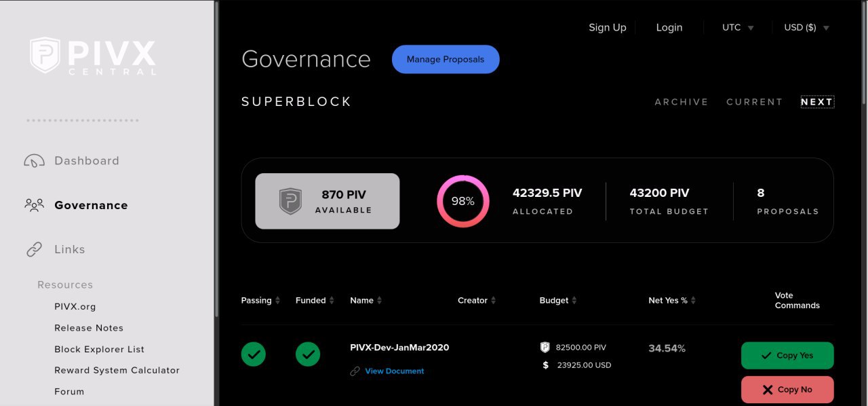
Task: Click the 98% allocation progress ring
Action: click(463, 201)
